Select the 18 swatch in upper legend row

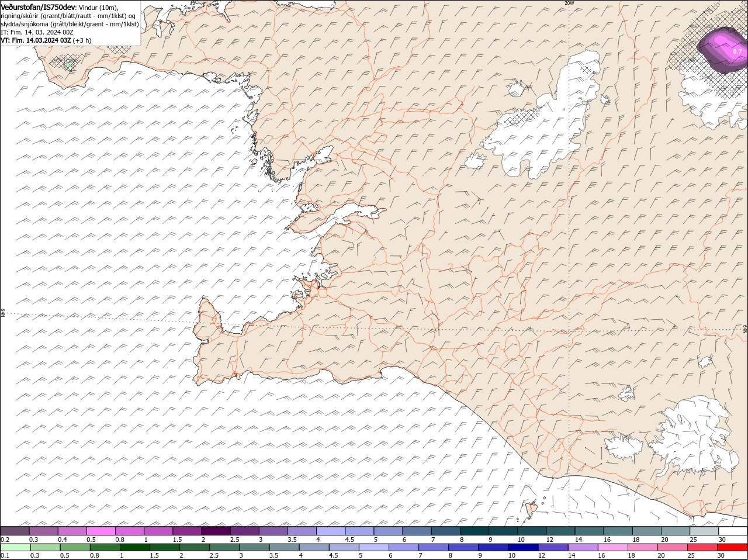(x=646, y=531)
